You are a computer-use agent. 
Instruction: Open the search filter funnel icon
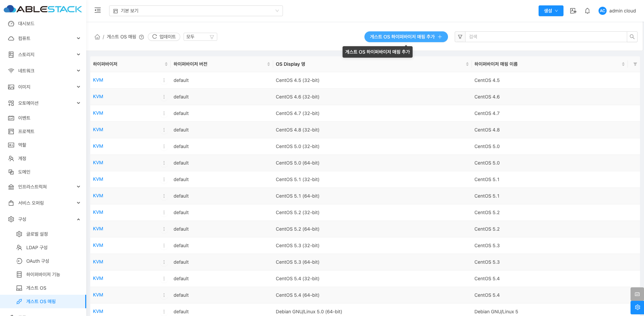[460, 37]
